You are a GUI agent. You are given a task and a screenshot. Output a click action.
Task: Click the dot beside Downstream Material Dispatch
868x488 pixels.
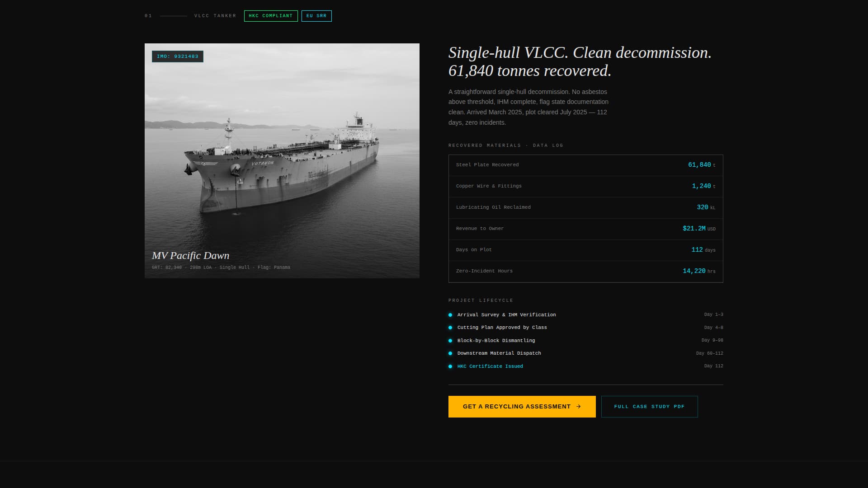[x=450, y=353]
